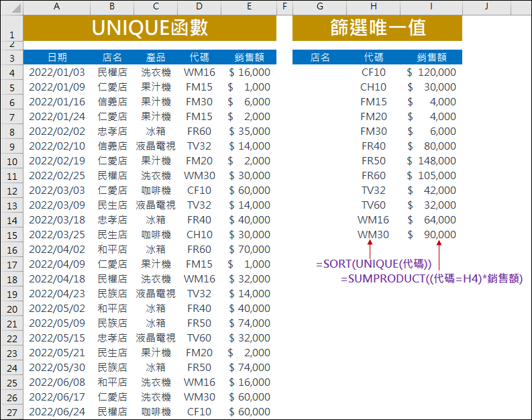Click 液晶電視 in row 9

pos(156,146)
